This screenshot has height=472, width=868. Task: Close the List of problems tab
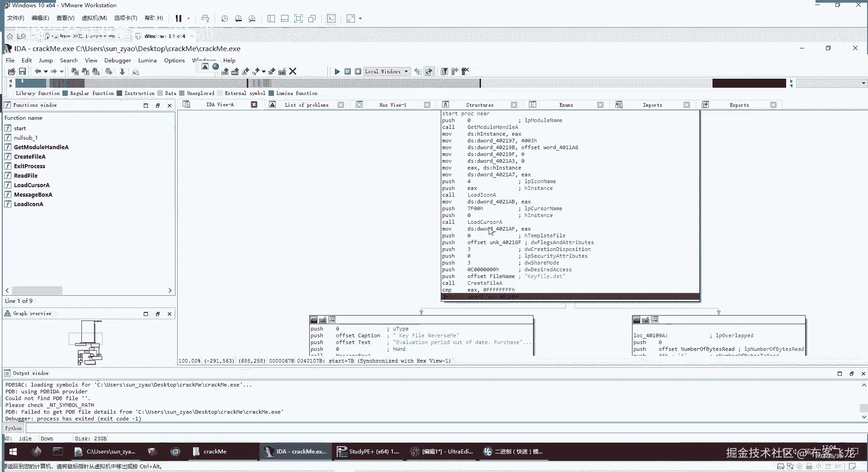tap(341, 105)
